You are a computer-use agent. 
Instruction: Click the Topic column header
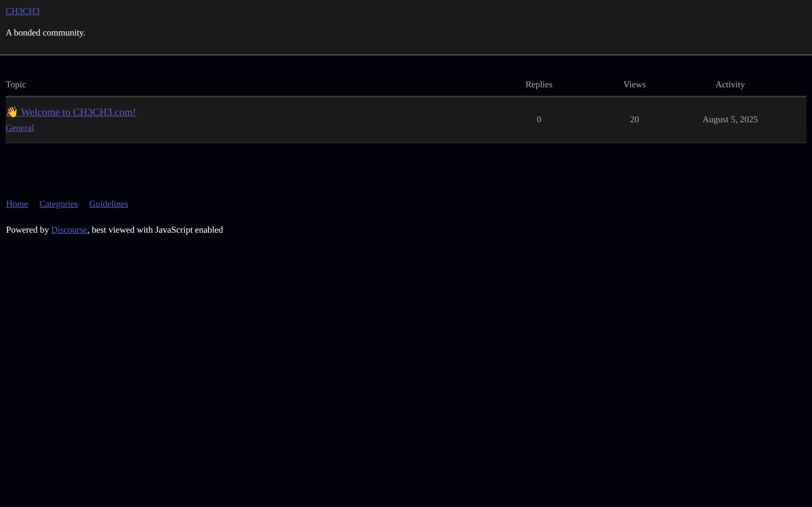pyautogui.click(x=16, y=84)
